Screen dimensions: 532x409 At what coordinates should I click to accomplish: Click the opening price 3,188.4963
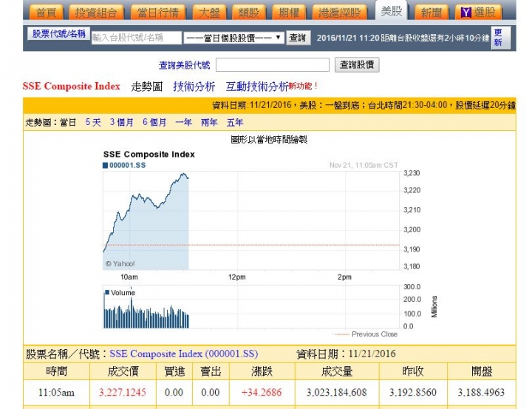click(x=481, y=392)
